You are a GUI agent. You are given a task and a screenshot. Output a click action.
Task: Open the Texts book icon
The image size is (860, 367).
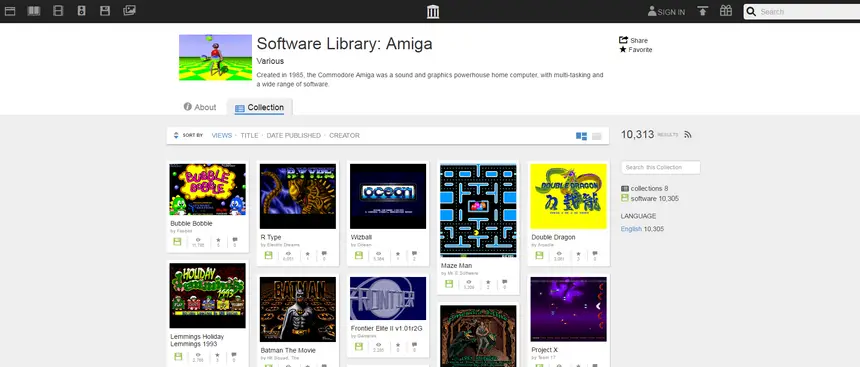[34, 11]
